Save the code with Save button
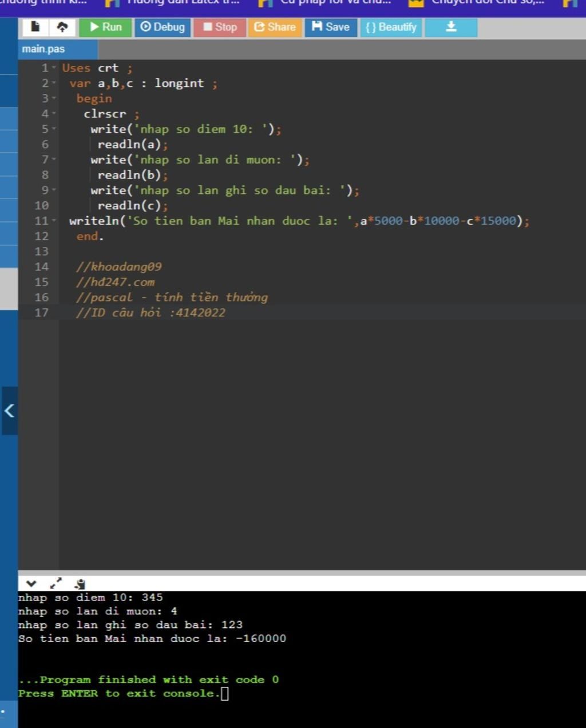This screenshot has height=728, width=586. [331, 27]
